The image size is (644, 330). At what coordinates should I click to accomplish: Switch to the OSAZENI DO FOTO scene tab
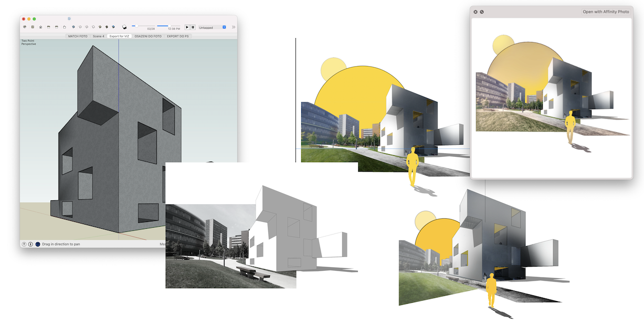point(148,36)
